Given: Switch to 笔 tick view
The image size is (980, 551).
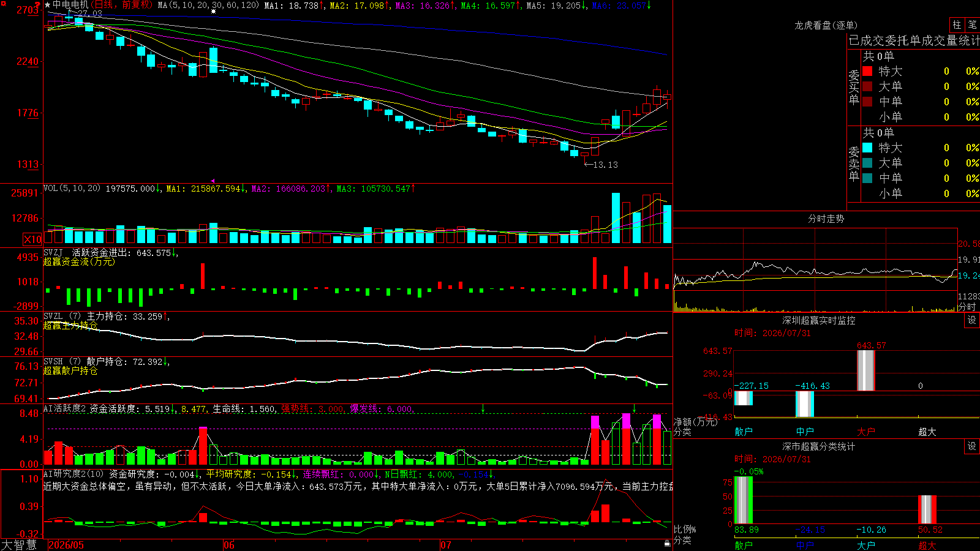Looking at the screenshot, I should (x=973, y=25).
